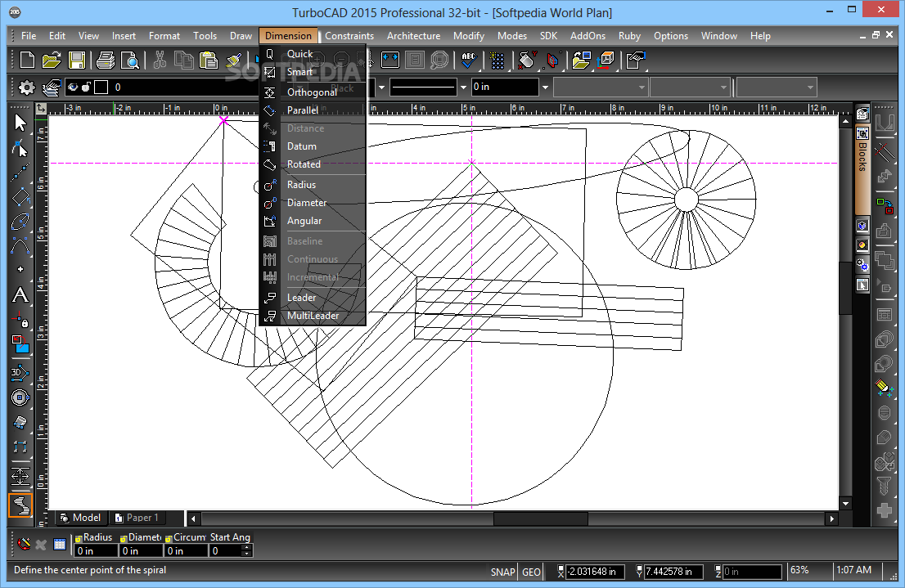Open the Dimension menu
Image resolution: width=905 pixels, height=588 pixels.
click(288, 35)
